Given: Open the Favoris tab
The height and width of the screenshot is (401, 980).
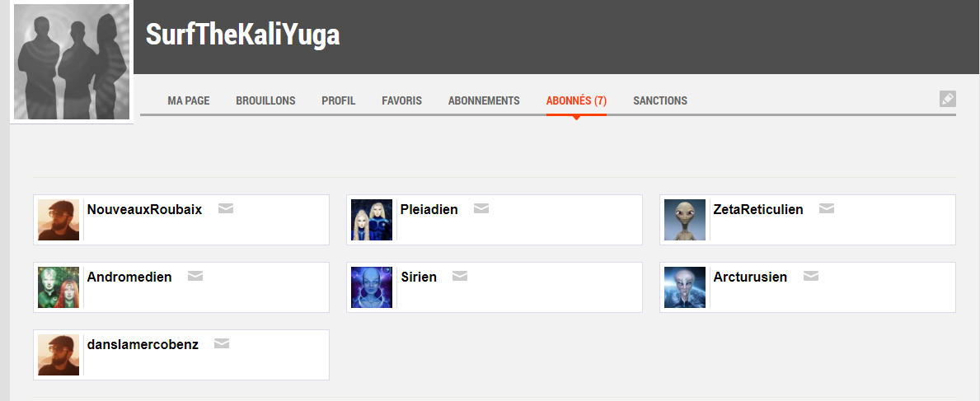Looking at the screenshot, I should tap(401, 100).
